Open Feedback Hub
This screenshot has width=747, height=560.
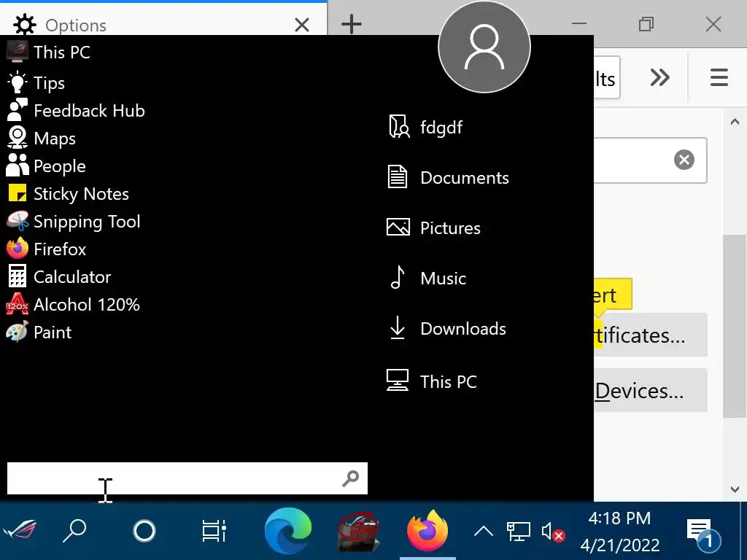coord(76,111)
